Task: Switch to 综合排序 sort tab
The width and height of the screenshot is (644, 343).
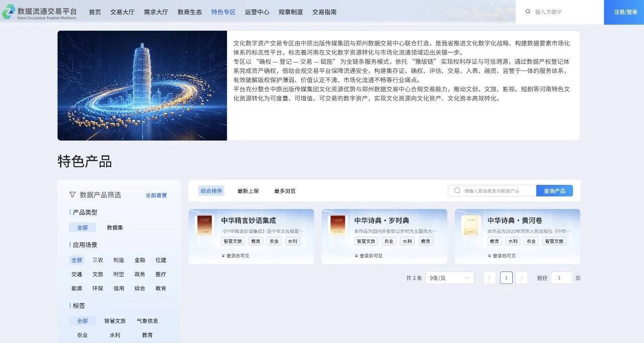Action: 211,191
